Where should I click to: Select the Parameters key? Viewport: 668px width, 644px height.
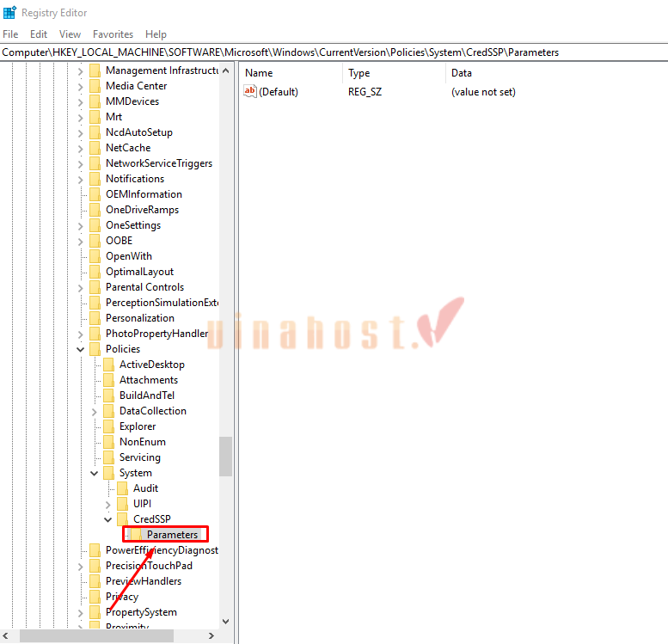(172, 535)
